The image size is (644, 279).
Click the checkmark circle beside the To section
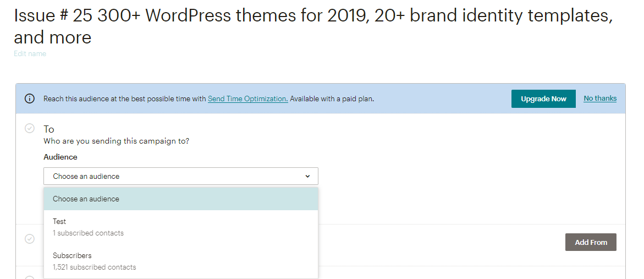(30, 129)
